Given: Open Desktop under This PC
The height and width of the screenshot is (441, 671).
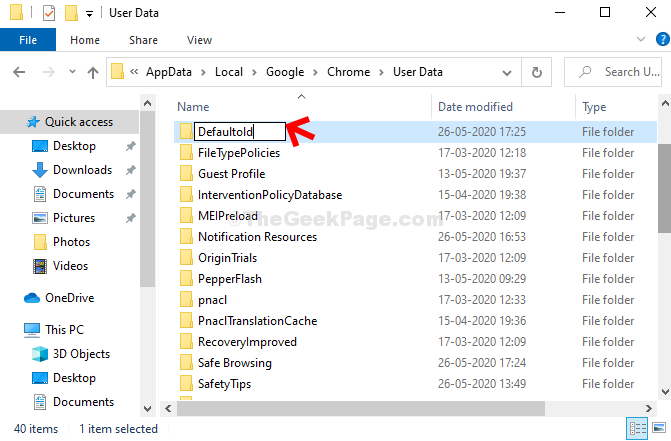Looking at the screenshot, I should coord(74,378).
